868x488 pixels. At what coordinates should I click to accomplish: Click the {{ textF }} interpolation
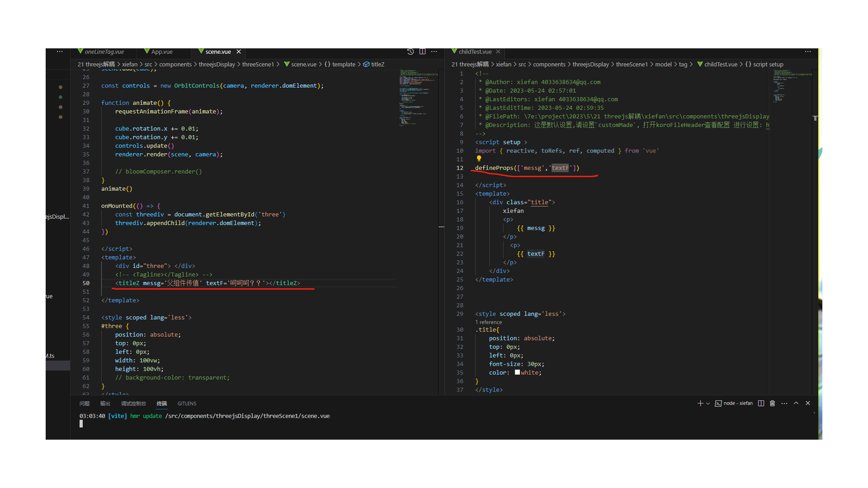(536, 253)
